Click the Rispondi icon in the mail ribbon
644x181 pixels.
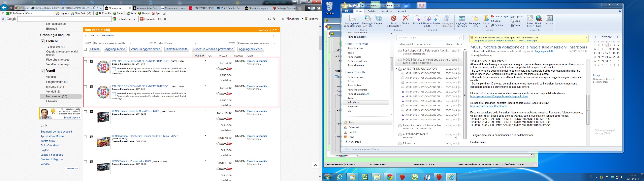(417, 20)
